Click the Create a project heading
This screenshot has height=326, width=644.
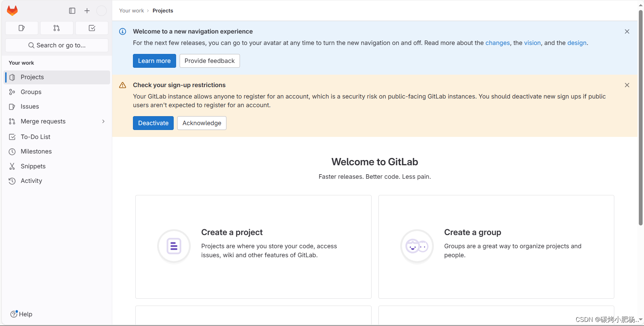(232, 232)
